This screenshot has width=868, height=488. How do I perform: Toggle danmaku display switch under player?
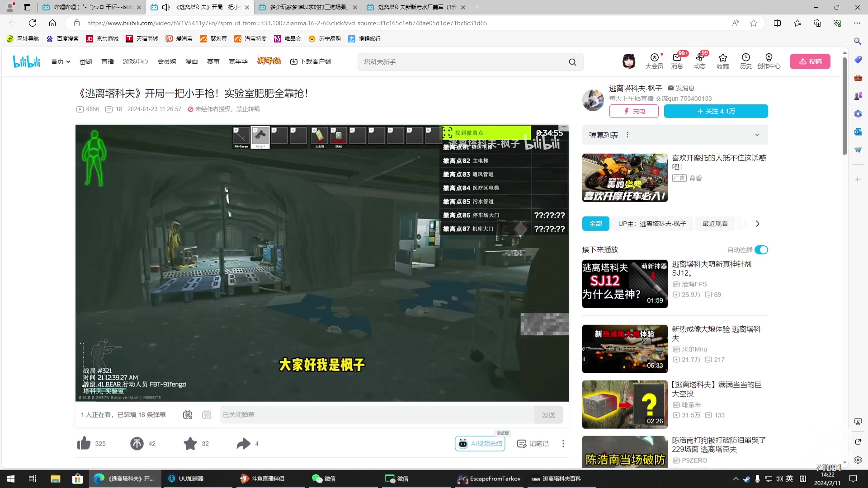point(188,415)
